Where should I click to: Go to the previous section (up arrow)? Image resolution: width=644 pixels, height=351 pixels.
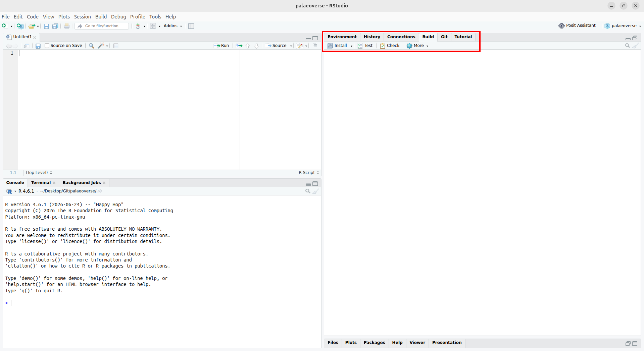click(x=248, y=46)
